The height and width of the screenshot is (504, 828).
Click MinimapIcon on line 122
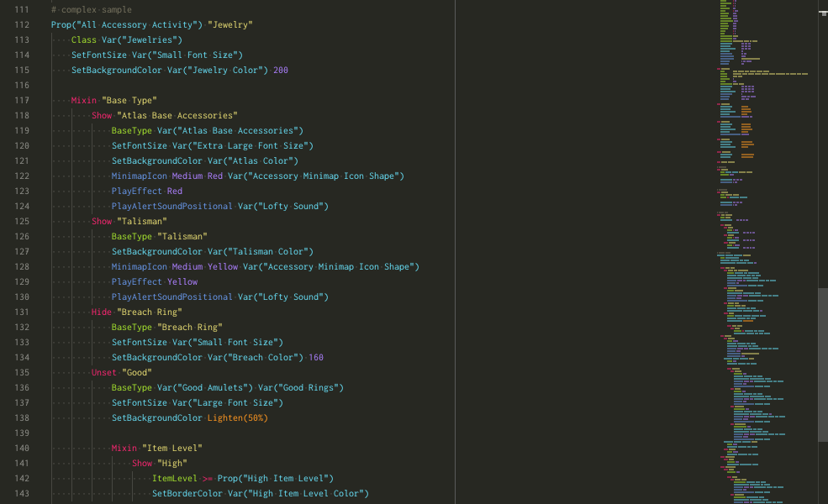tap(140, 176)
